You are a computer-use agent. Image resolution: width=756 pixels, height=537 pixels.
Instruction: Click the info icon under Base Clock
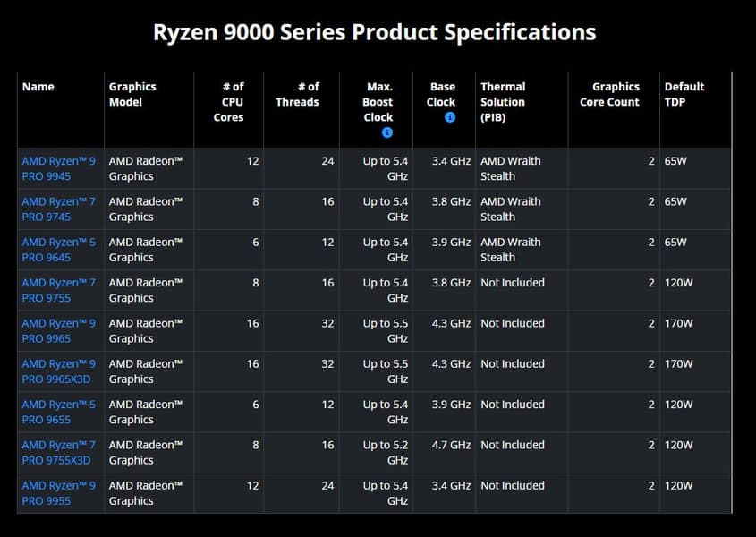(x=450, y=117)
